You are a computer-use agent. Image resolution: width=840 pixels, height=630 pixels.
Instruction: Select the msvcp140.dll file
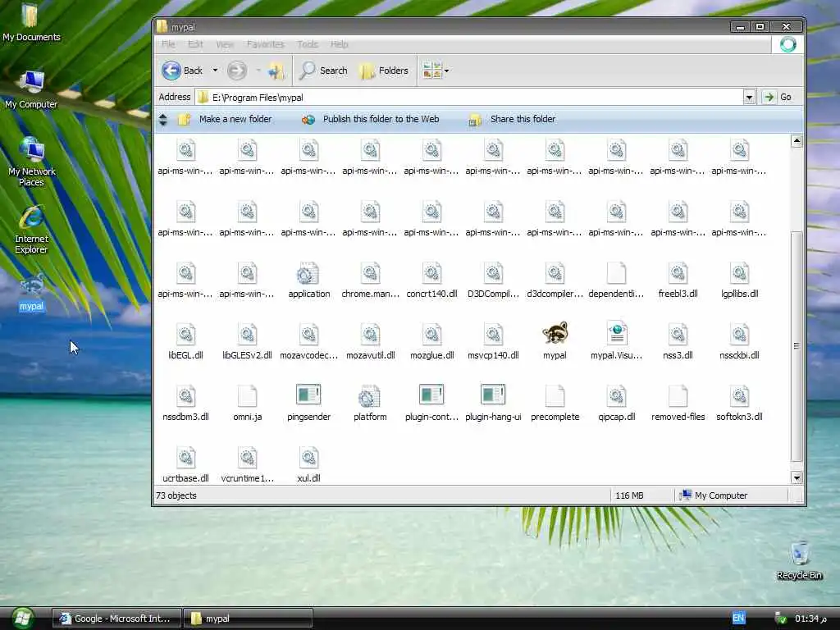tap(493, 340)
